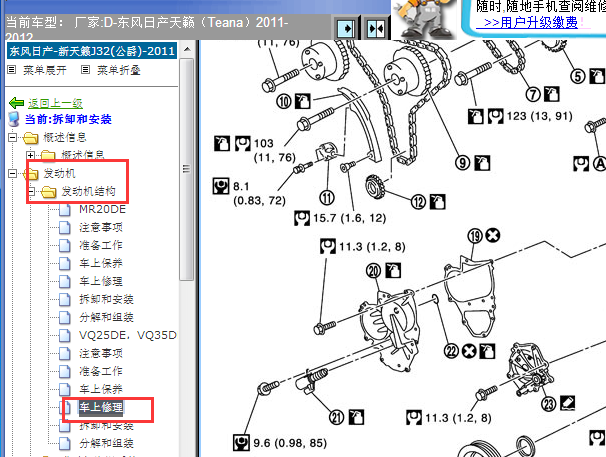
Task: Click part number 11 tensioner label
Action: 327,198
